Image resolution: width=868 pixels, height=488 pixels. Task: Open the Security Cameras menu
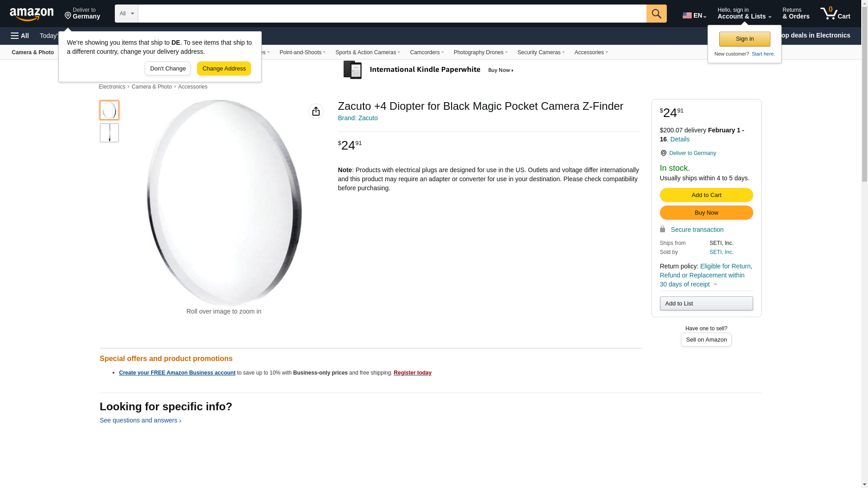pos(541,52)
